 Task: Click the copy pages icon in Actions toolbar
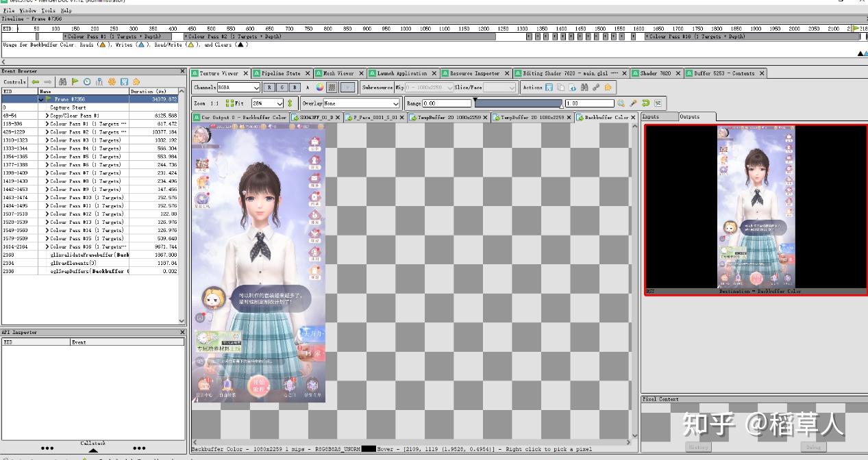561,88
